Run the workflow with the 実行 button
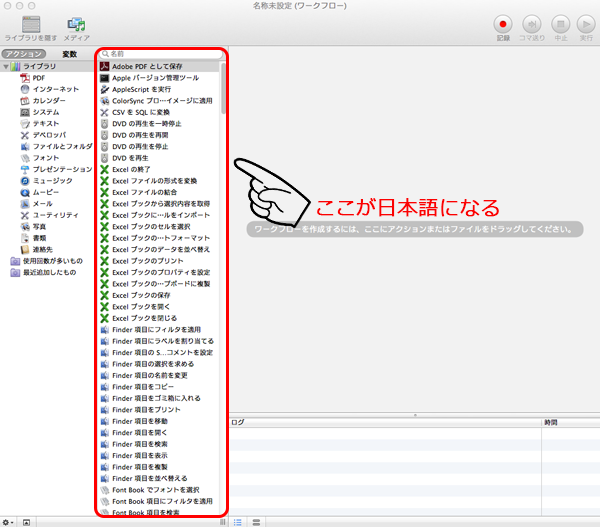Image resolution: width=600 pixels, height=527 pixels. pyautogui.click(x=586, y=24)
